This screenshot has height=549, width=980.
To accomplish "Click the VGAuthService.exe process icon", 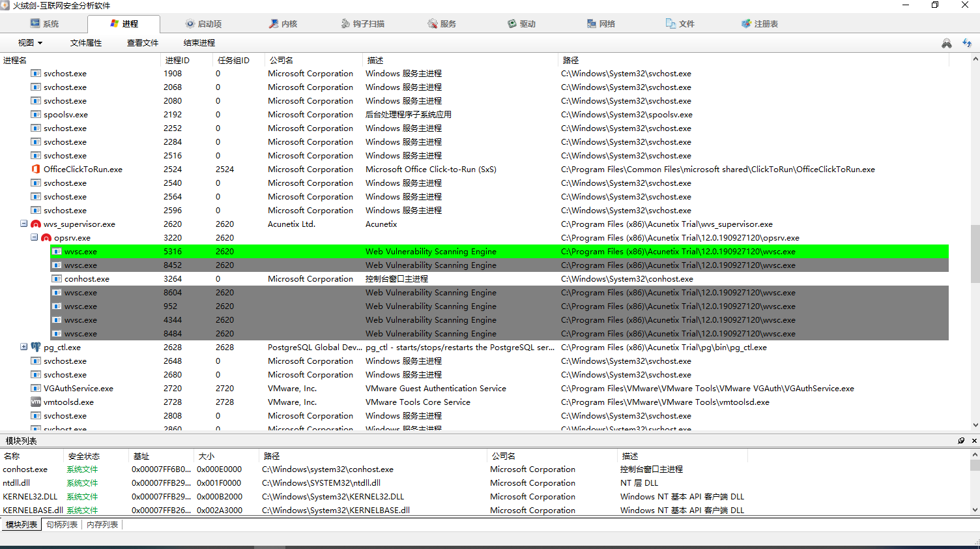I will click(36, 389).
